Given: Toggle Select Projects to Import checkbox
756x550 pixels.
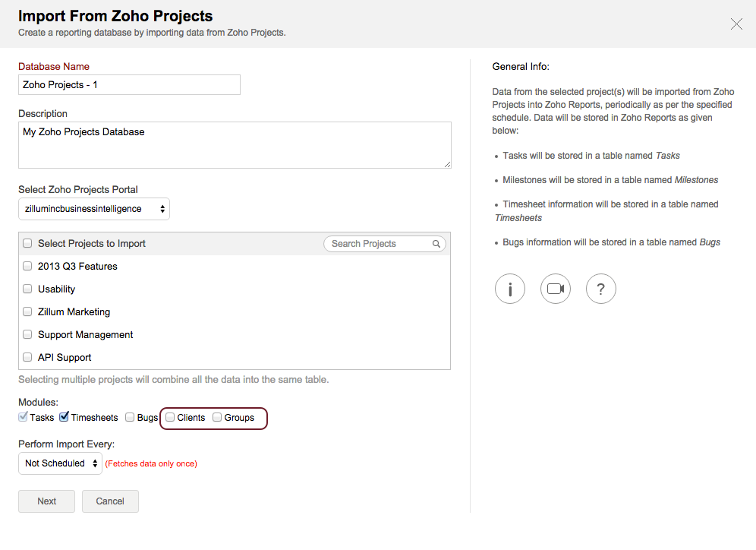Looking at the screenshot, I should pos(27,244).
